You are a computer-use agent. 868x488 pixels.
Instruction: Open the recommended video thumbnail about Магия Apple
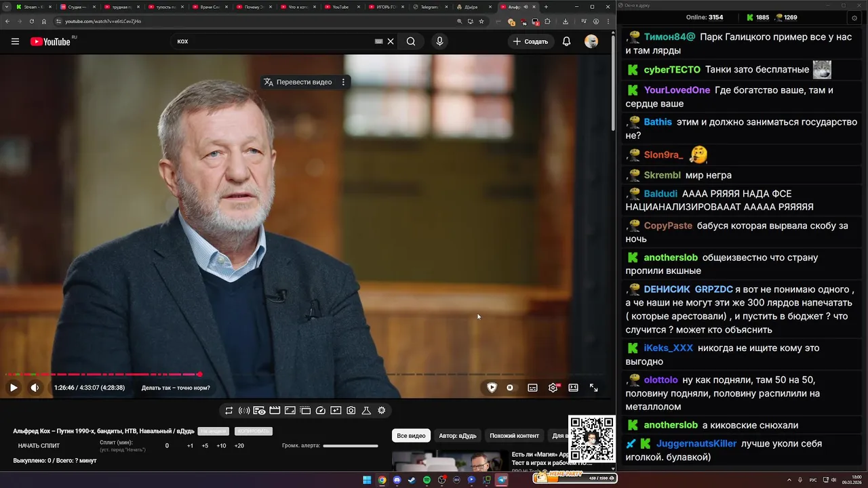point(450,461)
